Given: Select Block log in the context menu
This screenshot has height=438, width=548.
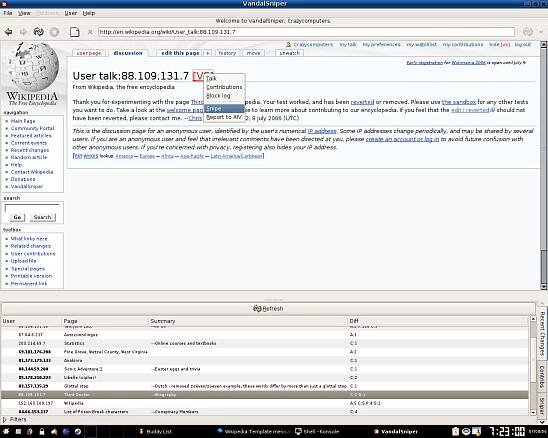Looking at the screenshot, I should point(224,95).
